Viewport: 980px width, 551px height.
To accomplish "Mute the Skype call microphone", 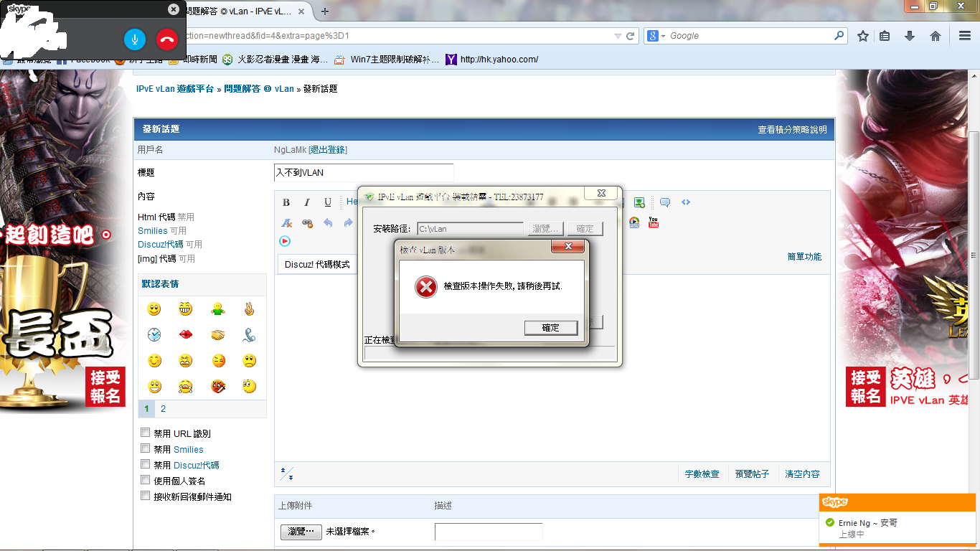I will [x=134, y=39].
